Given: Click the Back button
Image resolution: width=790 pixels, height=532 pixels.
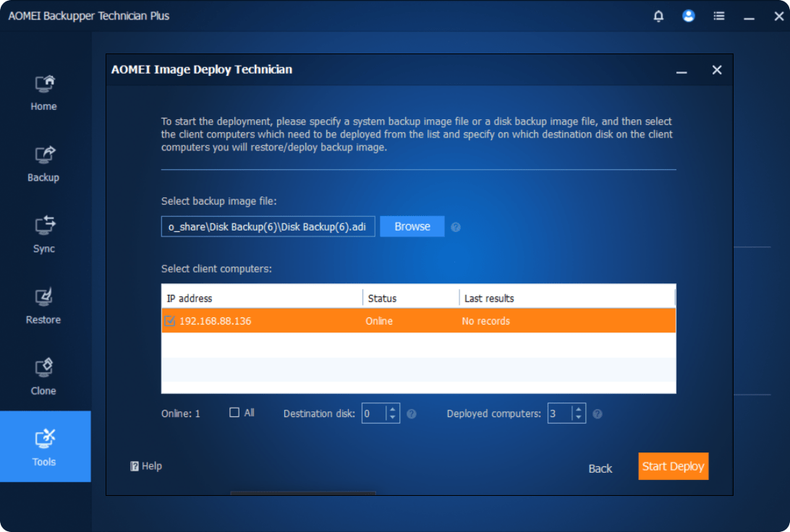Looking at the screenshot, I should click(x=600, y=468).
